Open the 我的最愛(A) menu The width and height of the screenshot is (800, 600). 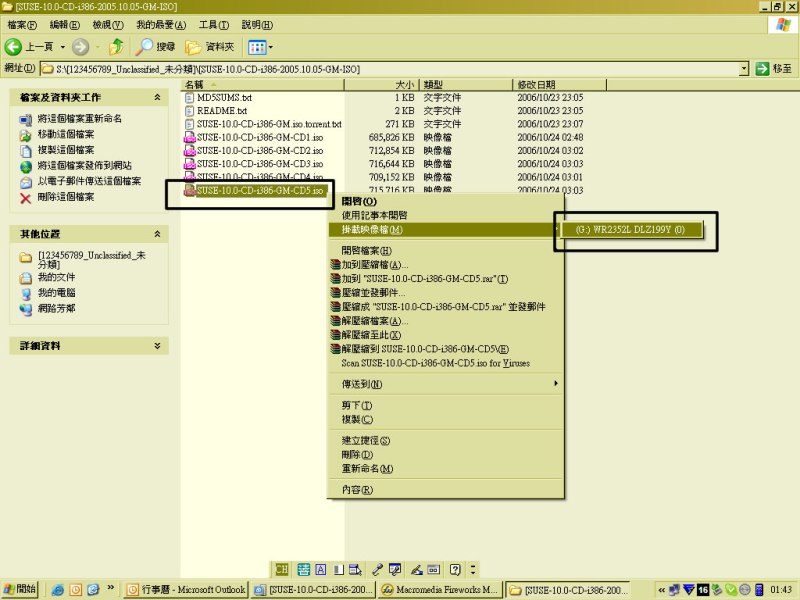point(161,24)
